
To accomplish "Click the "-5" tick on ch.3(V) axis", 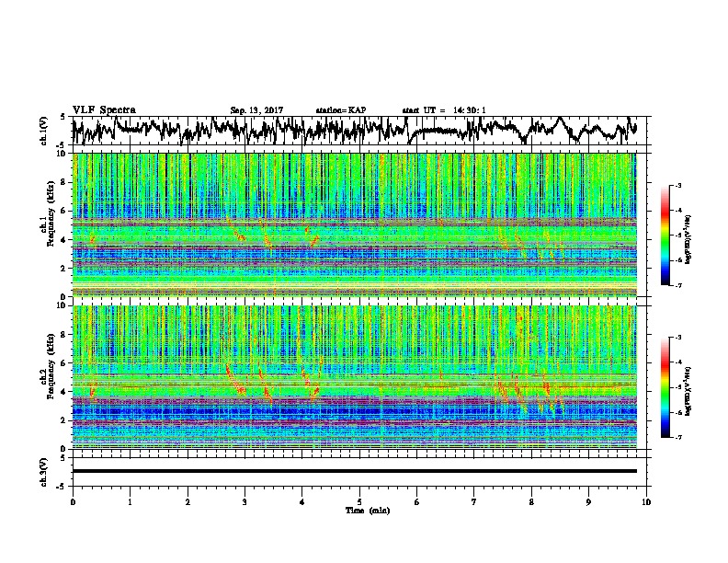I will [62, 487].
